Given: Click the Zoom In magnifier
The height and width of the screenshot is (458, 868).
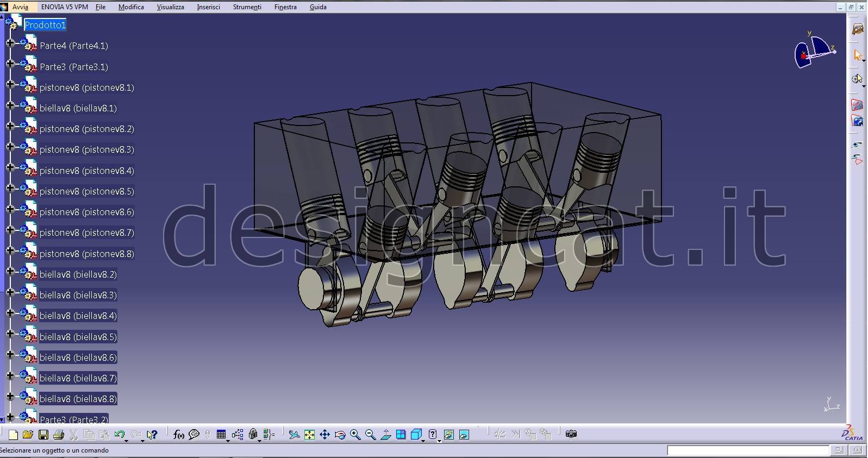Looking at the screenshot, I should click(x=355, y=435).
